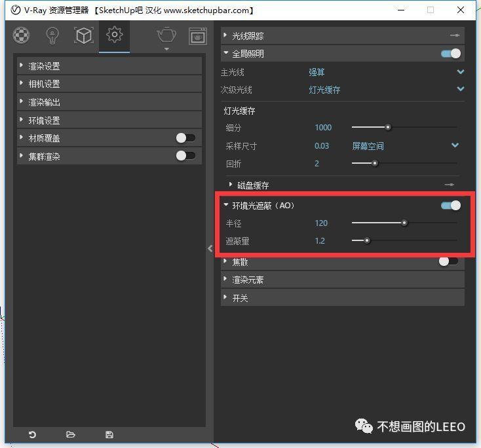Minimize the V-Ray asset editor window

click(401, 10)
